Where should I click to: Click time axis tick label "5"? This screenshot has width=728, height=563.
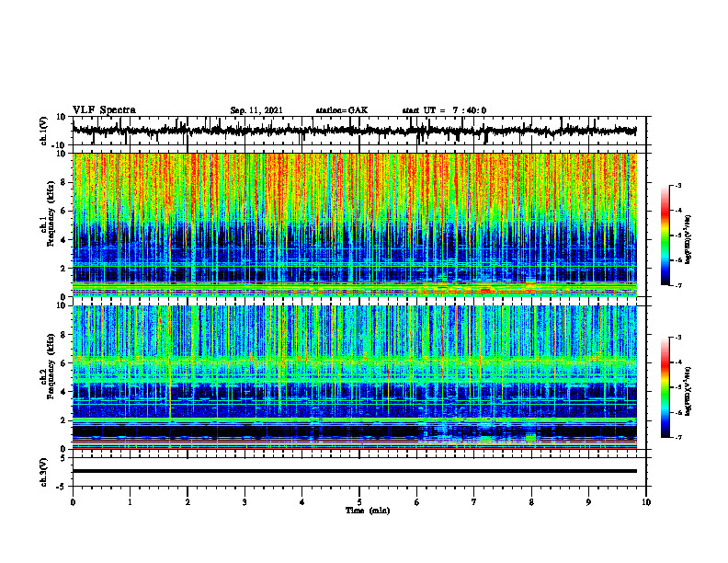coord(359,502)
